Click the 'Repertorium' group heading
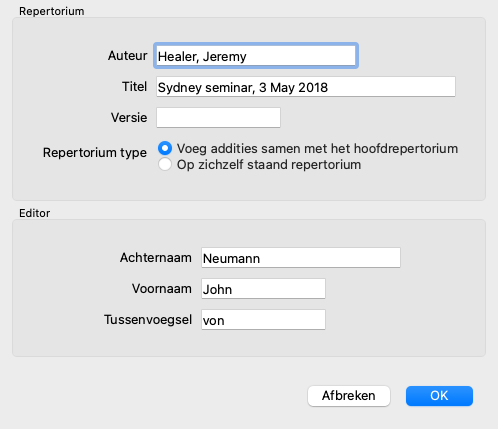 click(52, 11)
